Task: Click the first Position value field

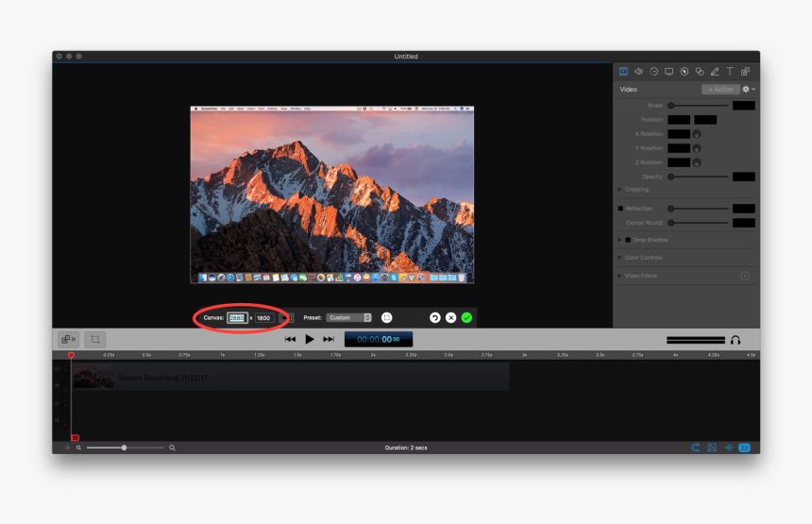Action: (x=678, y=120)
